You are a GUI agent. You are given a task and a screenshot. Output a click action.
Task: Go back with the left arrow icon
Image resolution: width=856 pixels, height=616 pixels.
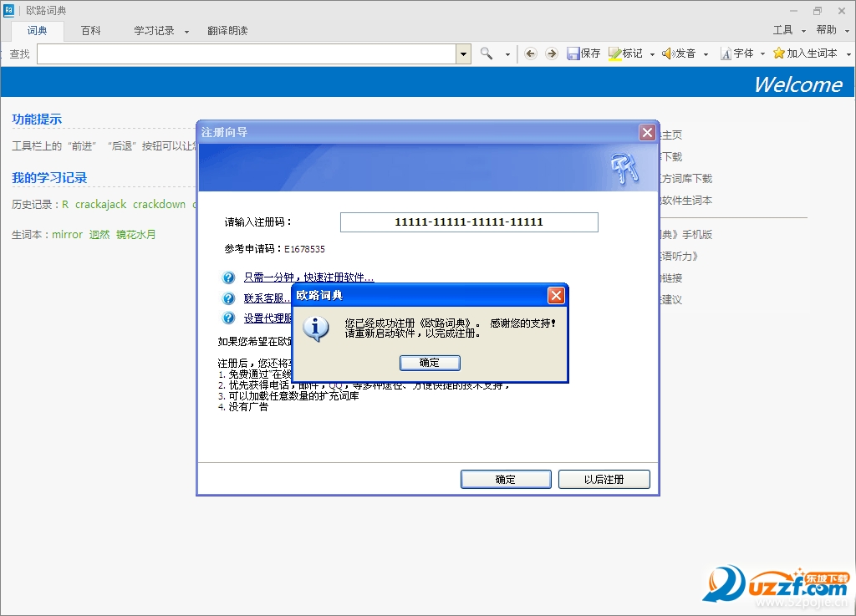click(x=530, y=53)
